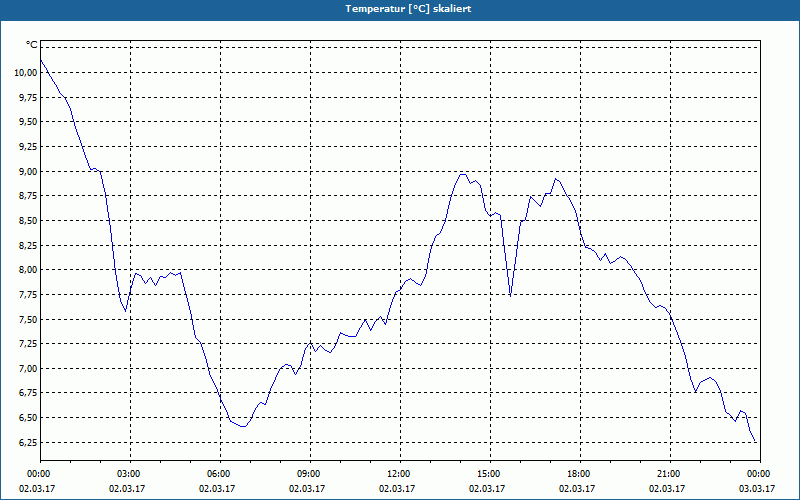Click the 8,00 y-axis value
The width and height of the screenshot is (800, 500).
pyautogui.click(x=28, y=269)
